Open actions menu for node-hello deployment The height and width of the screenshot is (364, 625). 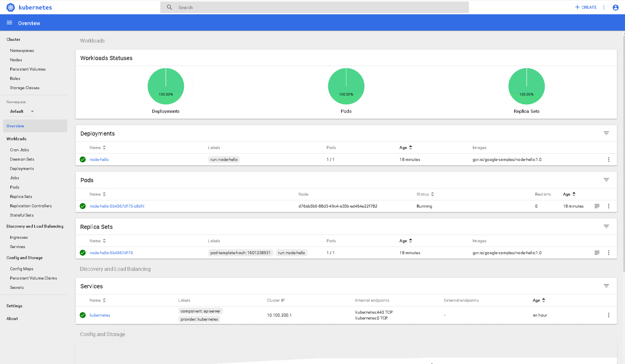(x=608, y=159)
